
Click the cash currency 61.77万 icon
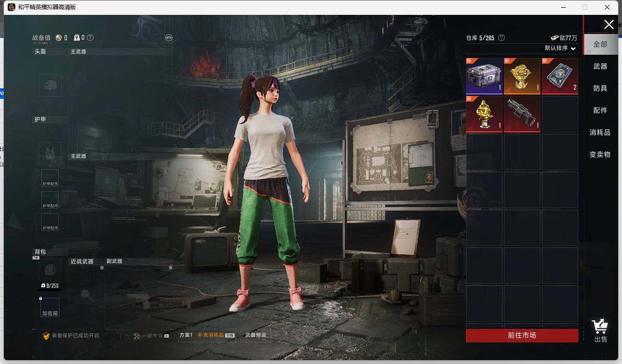coord(555,37)
